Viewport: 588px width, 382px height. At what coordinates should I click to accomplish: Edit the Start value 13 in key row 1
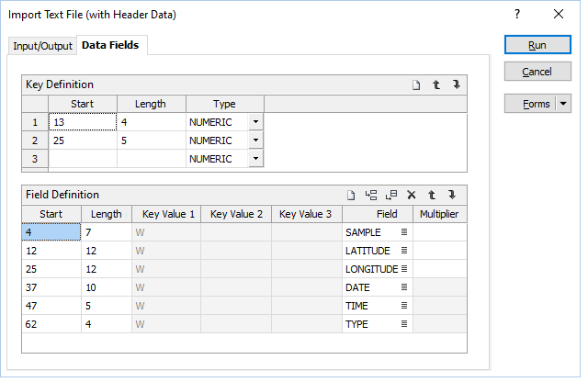[x=83, y=122]
